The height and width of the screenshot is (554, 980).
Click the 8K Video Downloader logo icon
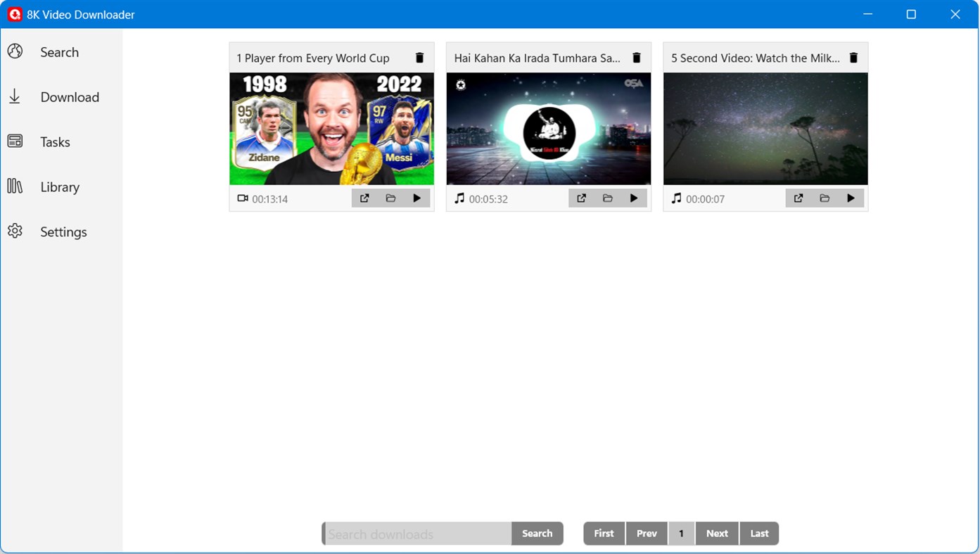14,14
